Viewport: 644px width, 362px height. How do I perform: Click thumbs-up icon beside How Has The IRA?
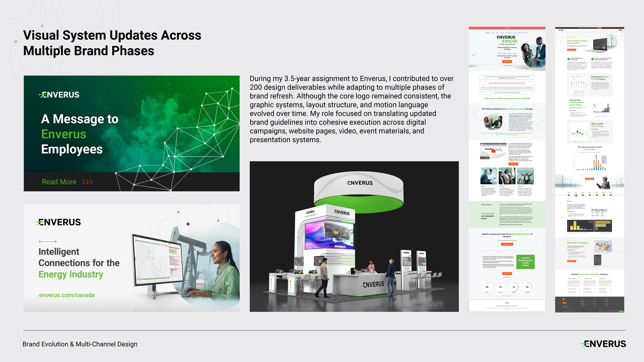click(x=592, y=59)
